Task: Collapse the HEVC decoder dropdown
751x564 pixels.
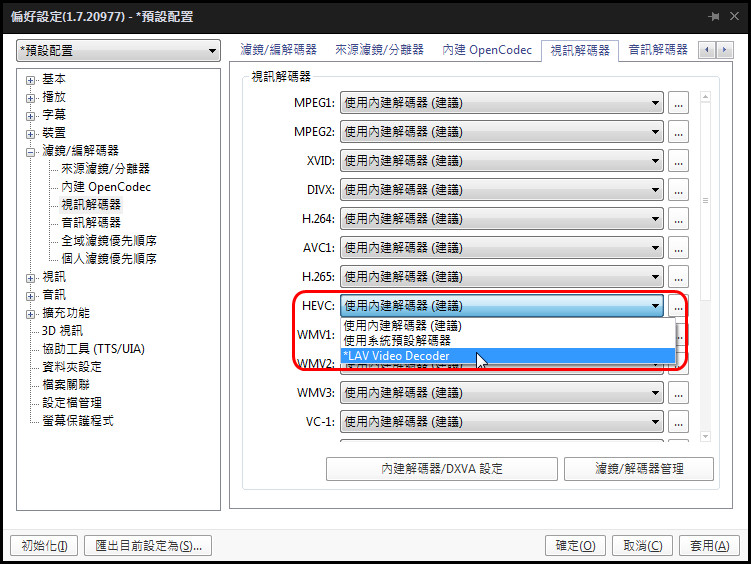Action: coord(501,305)
